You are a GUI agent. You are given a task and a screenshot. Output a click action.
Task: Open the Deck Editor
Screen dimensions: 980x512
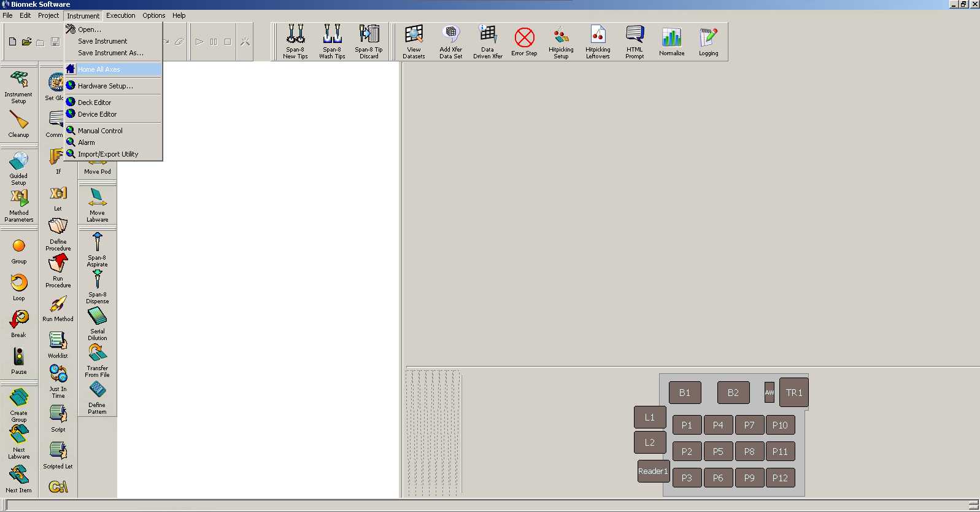113,103
